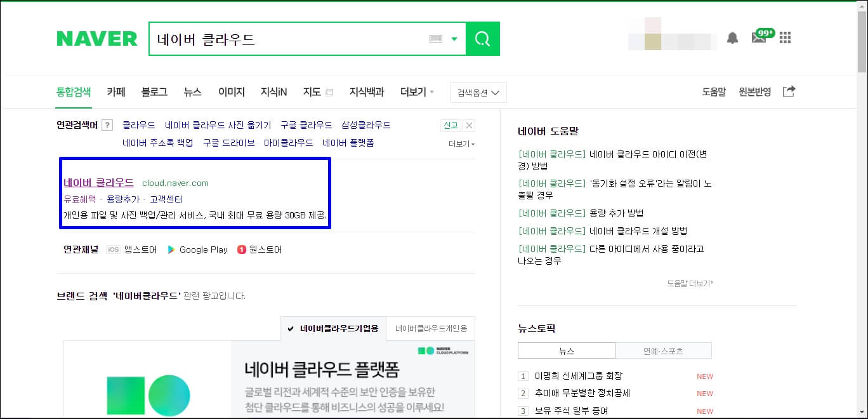Click related search 네이버 플랫폼
The height and width of the screenshot is (419, 868).
point(348,143)
